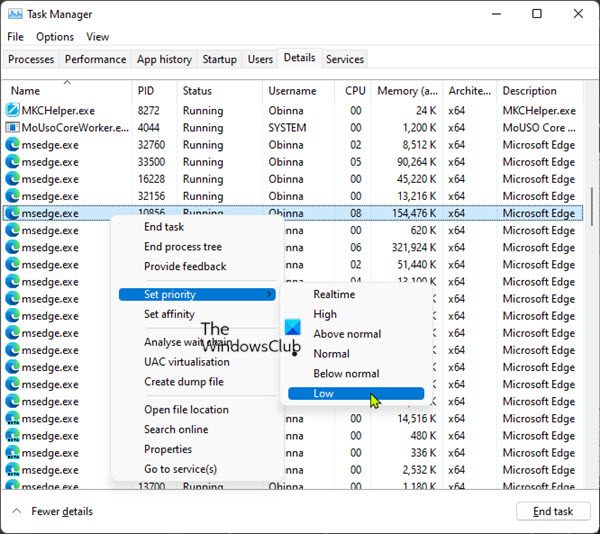This screenshot has height=534, width=600.
Task: Click Edge icon of PID 13700 row
Action: 13,486
